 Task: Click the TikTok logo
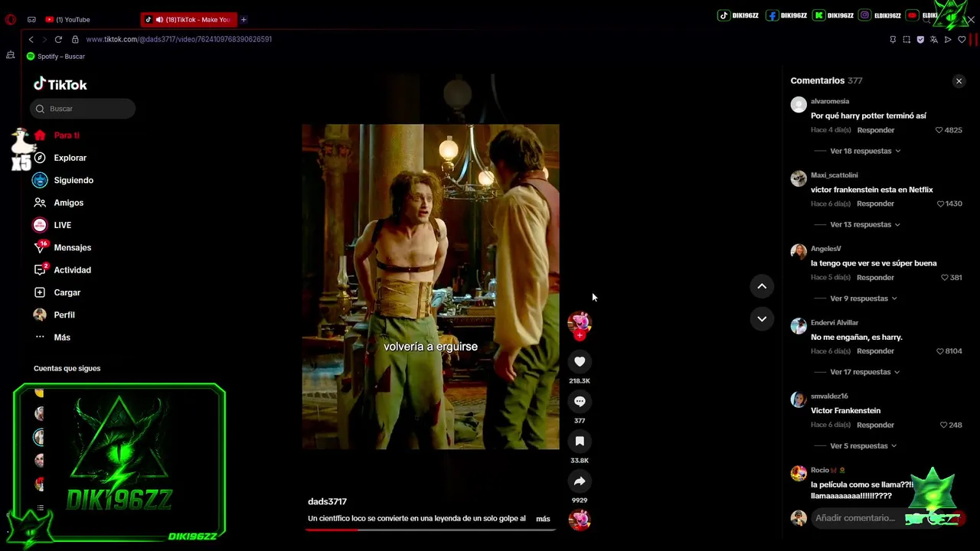(x=60, y=84)
